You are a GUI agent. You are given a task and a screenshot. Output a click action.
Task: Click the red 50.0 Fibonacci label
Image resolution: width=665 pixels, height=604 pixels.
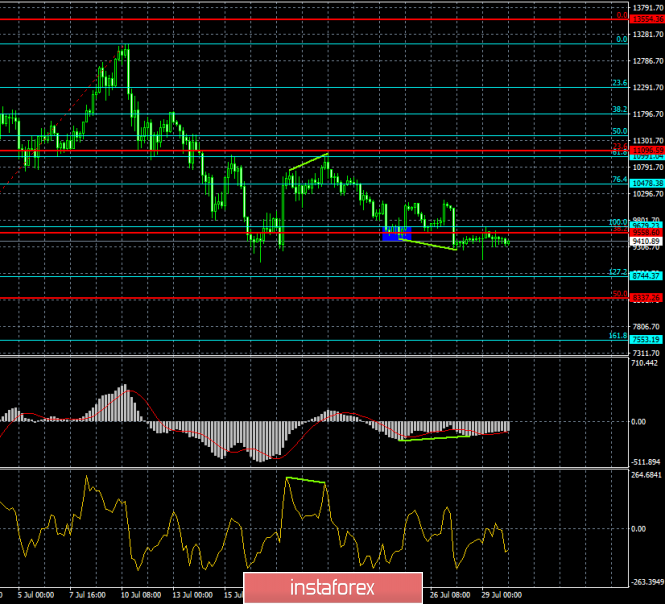tap(620, 294)
